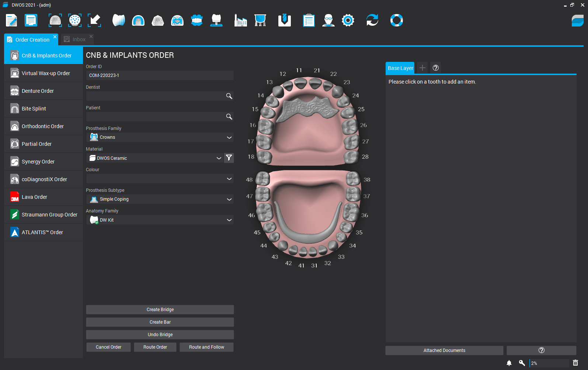Close the Inbox tab
Viewport: 588px width, 370px height.
(x=91, y=36)
